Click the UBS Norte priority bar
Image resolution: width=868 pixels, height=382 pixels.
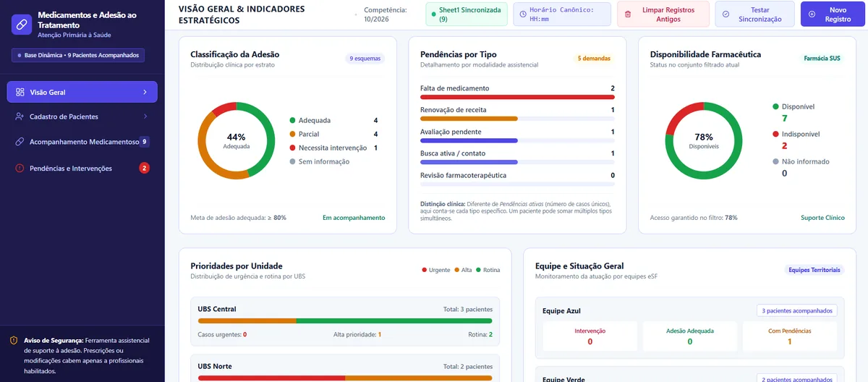coord(345,378)
